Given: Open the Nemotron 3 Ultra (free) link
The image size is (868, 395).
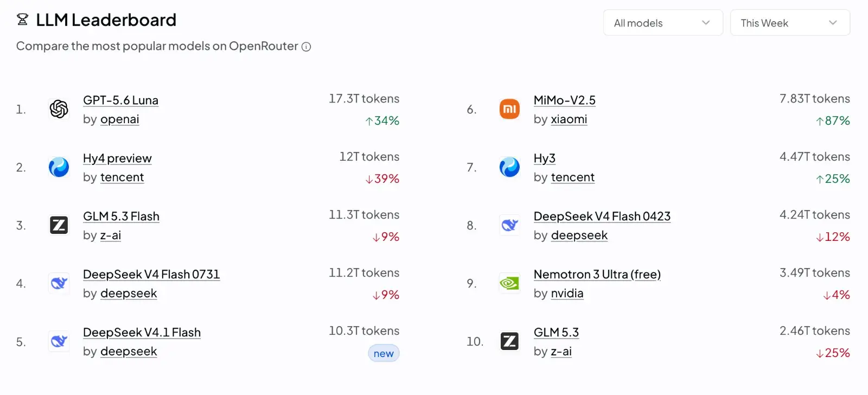Looking at the screenshot, I should click(597, 275).
